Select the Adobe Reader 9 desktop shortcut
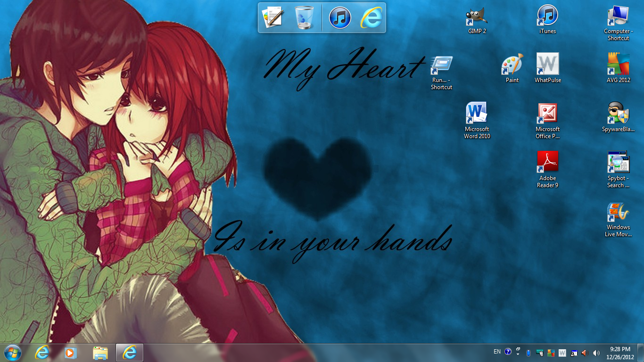This screenshot has width=644, height=362. point(548,170)
